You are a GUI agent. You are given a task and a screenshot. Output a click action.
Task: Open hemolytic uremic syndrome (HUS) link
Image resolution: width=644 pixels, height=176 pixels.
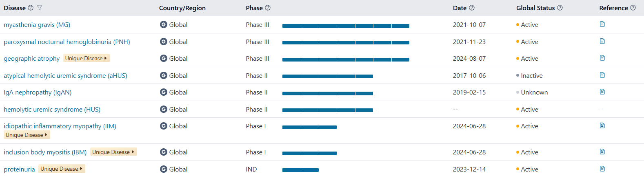[52, 110]
